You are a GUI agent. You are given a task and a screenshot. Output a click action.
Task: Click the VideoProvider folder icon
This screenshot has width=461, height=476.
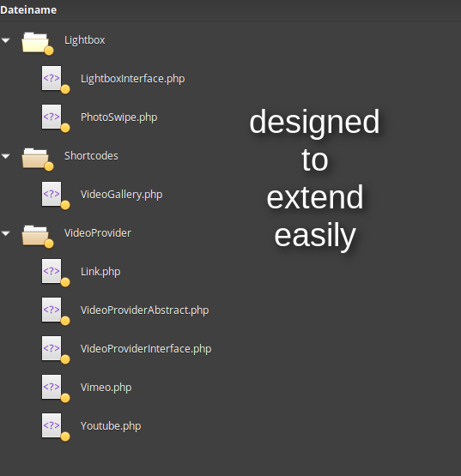37,236
